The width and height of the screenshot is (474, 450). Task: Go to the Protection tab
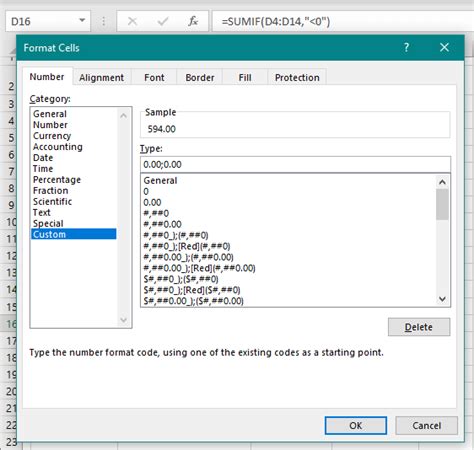[297, 78]
